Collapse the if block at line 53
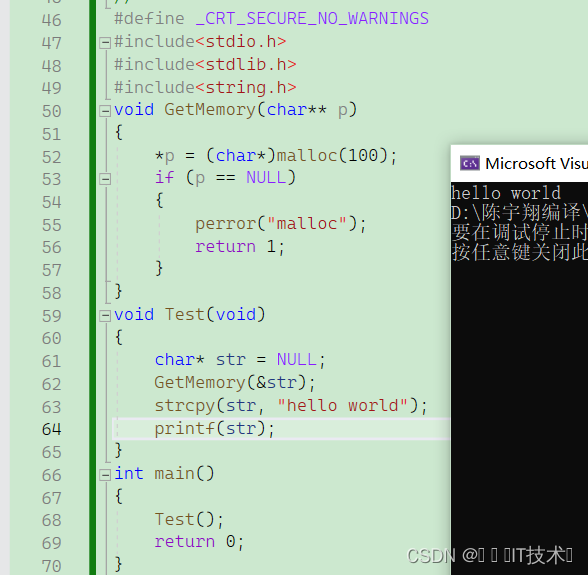The image size is (588, 575). click(x=105, y=179)
